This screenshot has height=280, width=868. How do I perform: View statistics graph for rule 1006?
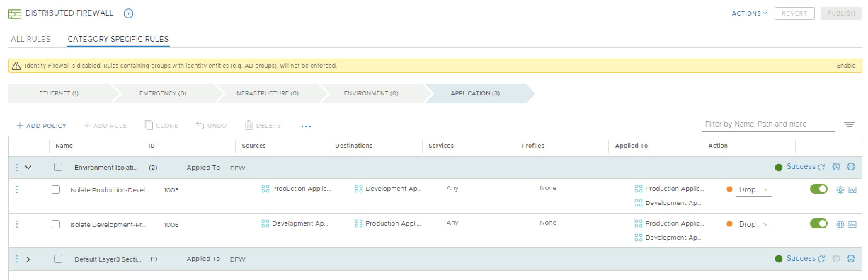[852, 224]
